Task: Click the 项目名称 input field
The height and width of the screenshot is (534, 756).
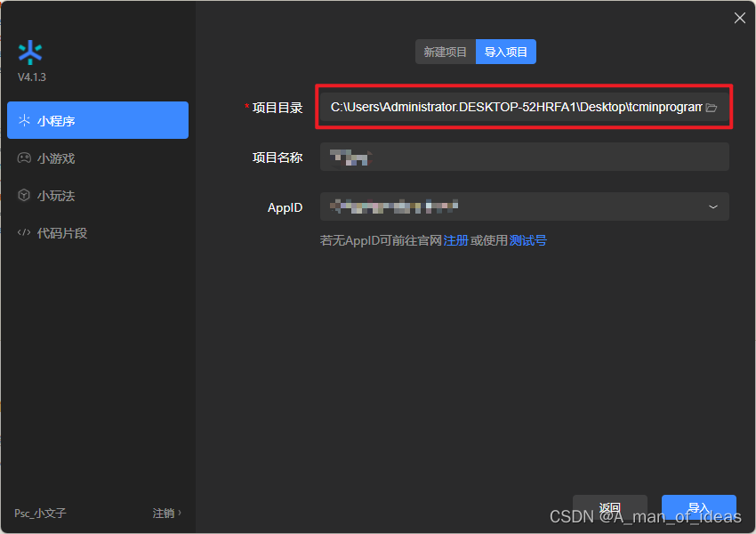Action: (x=524, y=157)
